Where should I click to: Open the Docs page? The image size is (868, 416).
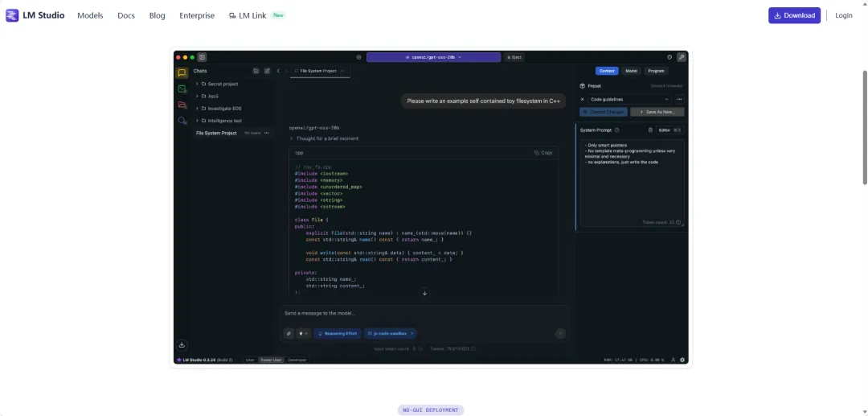[126, 15]
